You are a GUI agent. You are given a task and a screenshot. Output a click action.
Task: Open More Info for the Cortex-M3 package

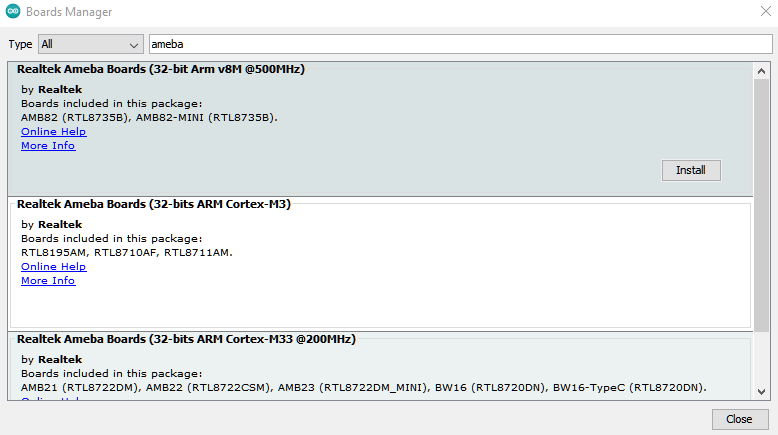click(48, 281)
